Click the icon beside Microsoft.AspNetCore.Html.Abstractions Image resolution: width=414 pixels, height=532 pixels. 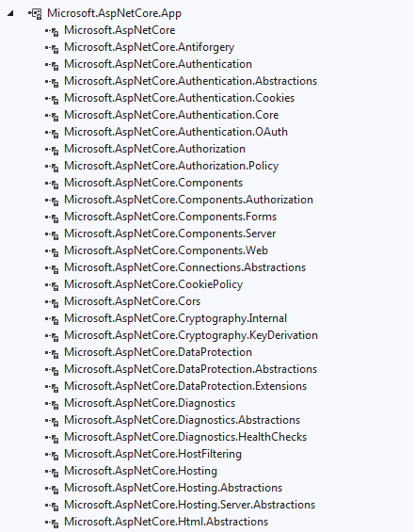click(52, 523)
